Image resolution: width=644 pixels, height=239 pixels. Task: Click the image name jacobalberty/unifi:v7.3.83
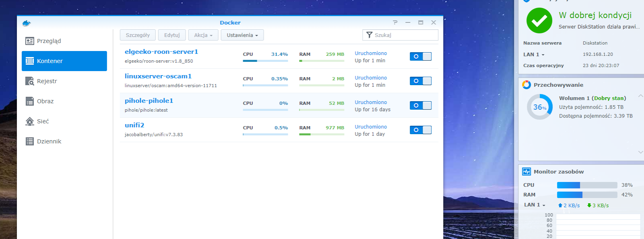pyautogui.click(x=154, y=135)
